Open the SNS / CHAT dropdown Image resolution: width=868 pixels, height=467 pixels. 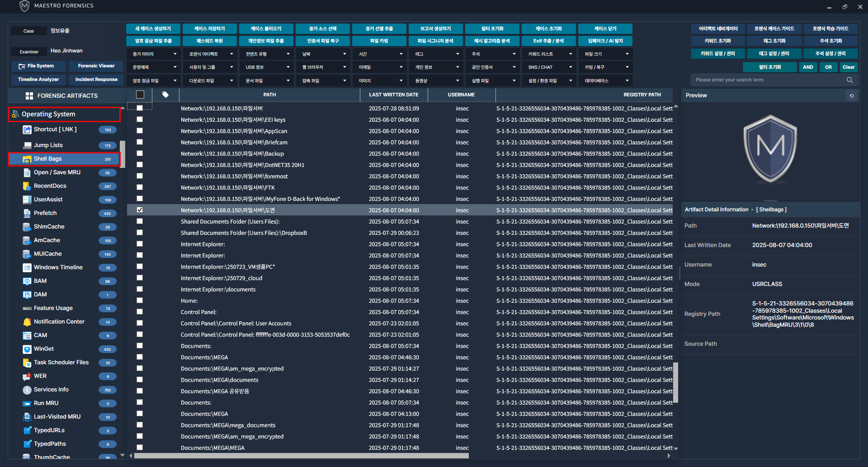click(548, 67)
